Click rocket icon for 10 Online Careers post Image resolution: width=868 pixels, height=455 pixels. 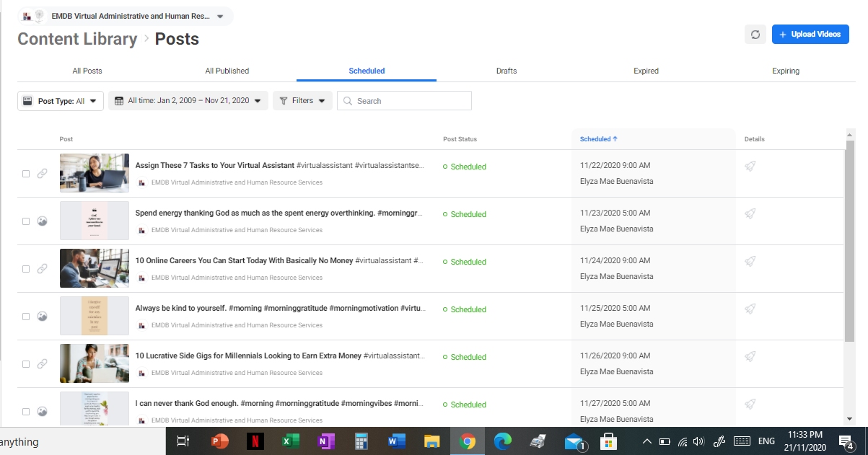click(x=750, y=262)
